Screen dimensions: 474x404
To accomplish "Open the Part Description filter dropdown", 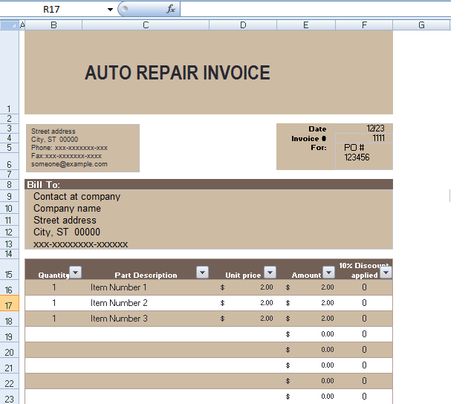I will coord(202,272).
